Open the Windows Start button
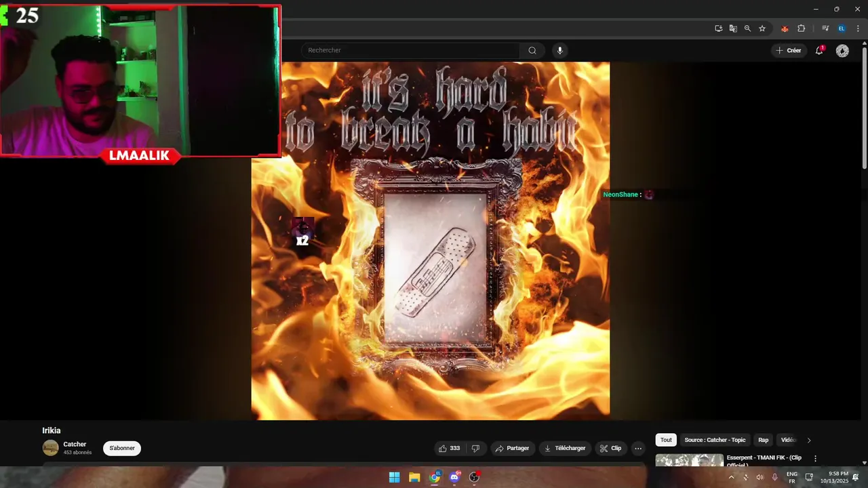The image size is (868, 488). tap(394, 477)
